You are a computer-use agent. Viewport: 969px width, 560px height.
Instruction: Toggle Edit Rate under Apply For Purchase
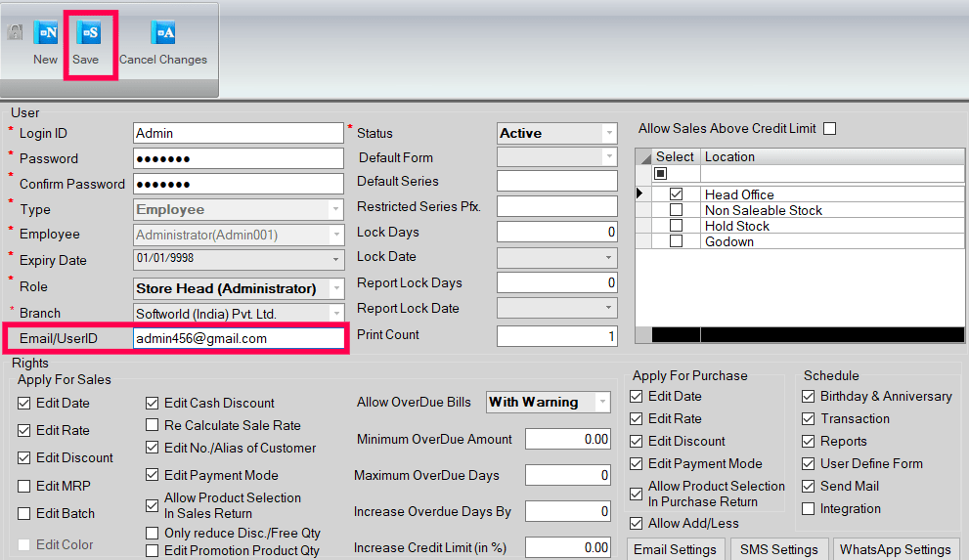tap(636, 418)
